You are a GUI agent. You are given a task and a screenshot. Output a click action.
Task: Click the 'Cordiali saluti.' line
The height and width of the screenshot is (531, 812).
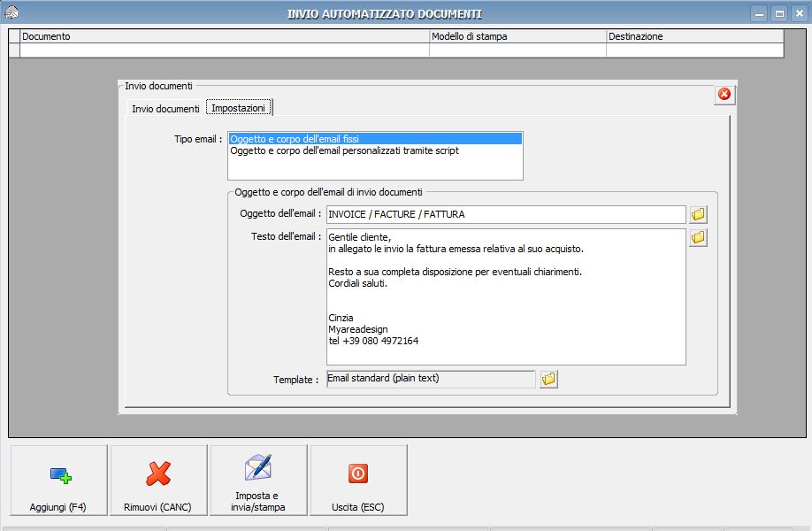(x=358, y=283)
